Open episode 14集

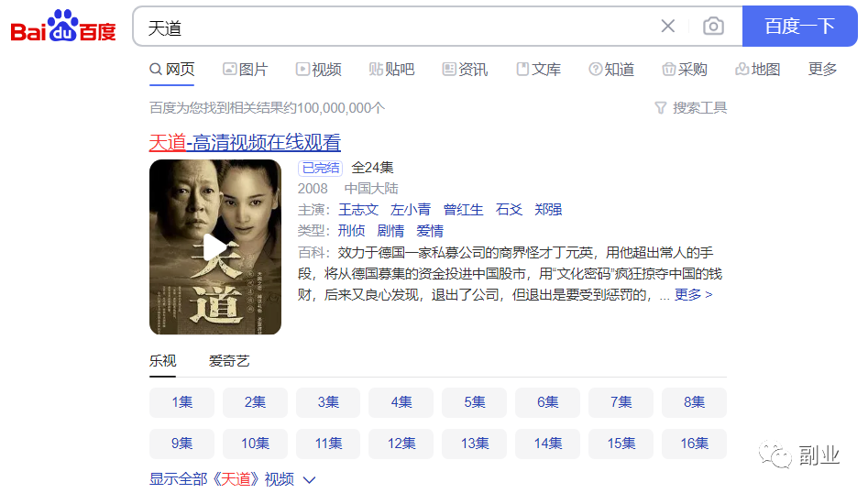coord(547,444)
